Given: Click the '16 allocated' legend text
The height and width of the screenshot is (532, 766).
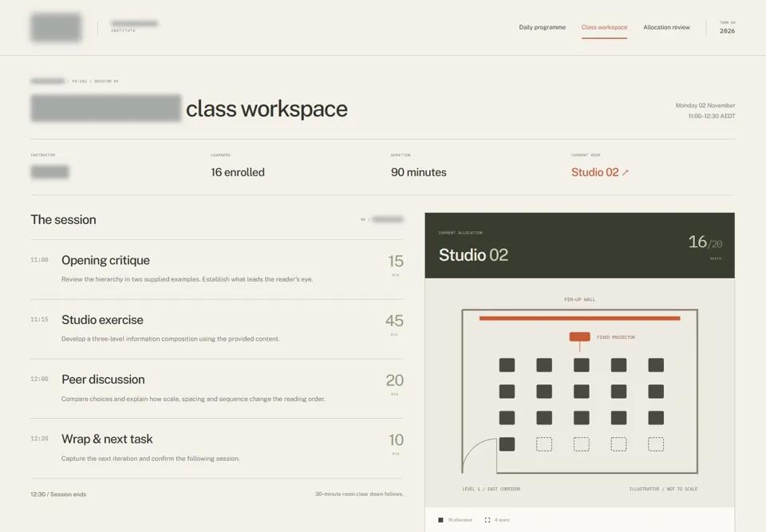Looking at the screenshot, I should point(460,520).
